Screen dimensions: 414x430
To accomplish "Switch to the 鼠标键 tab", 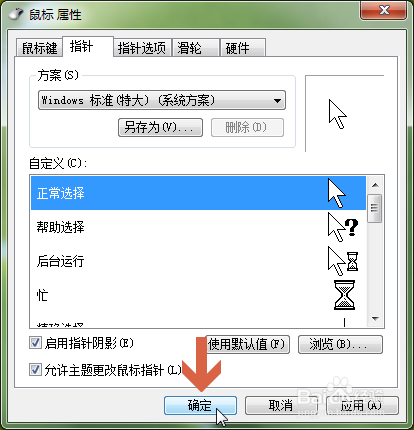I will (x=39, y=48).
